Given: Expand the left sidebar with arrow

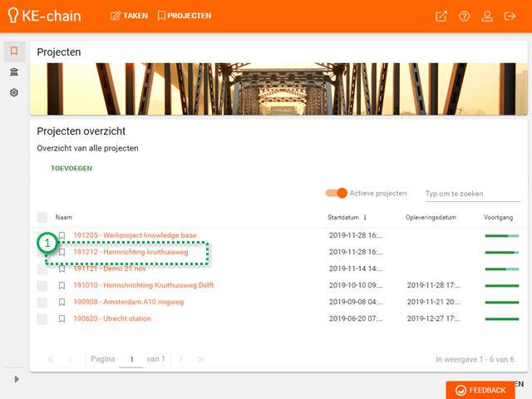Looking at the screenshot, I should [x=14, y=379].
